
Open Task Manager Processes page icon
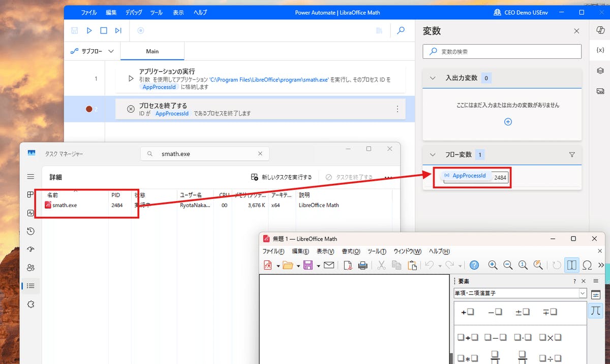click(30, 195)
